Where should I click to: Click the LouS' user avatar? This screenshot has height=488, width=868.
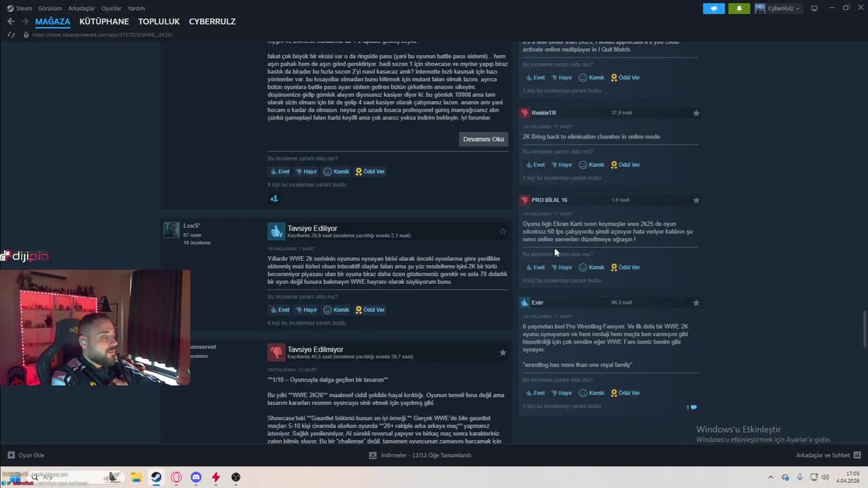coord(172,230)
